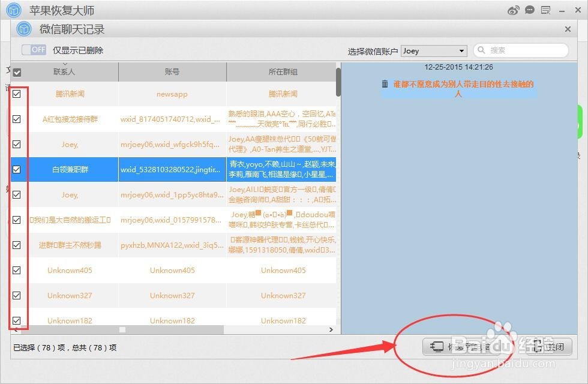Click the trash icon beside the chat message
The width and height of the screenshot is (588, 384).
click(x=385, y=85)
